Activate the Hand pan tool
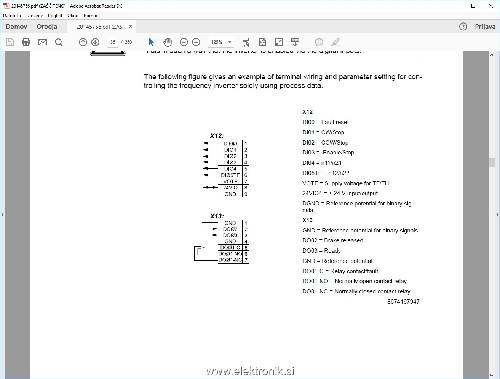This screenshot has height=379, width=500. (167, 42)
